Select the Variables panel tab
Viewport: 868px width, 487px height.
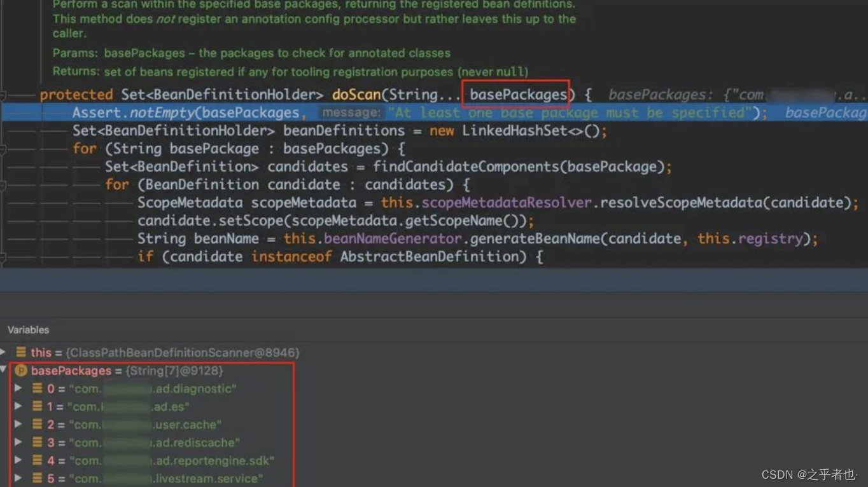pyautogui.click(x=28, y=329)
